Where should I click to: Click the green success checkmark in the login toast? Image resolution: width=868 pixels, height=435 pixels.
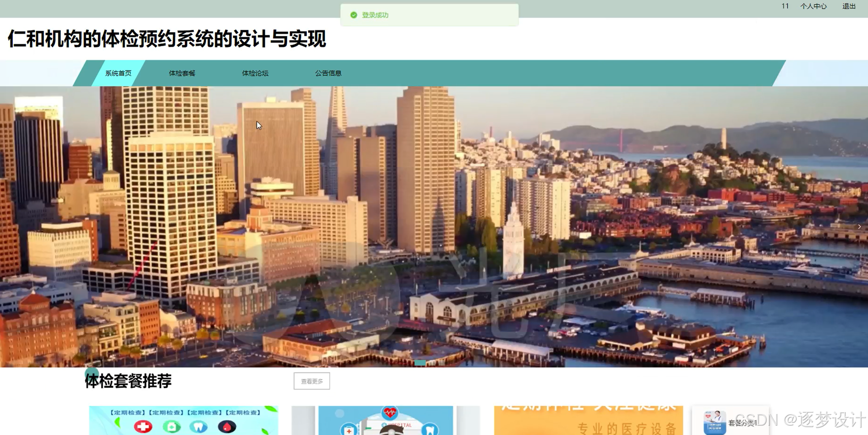tap(353, 14)
